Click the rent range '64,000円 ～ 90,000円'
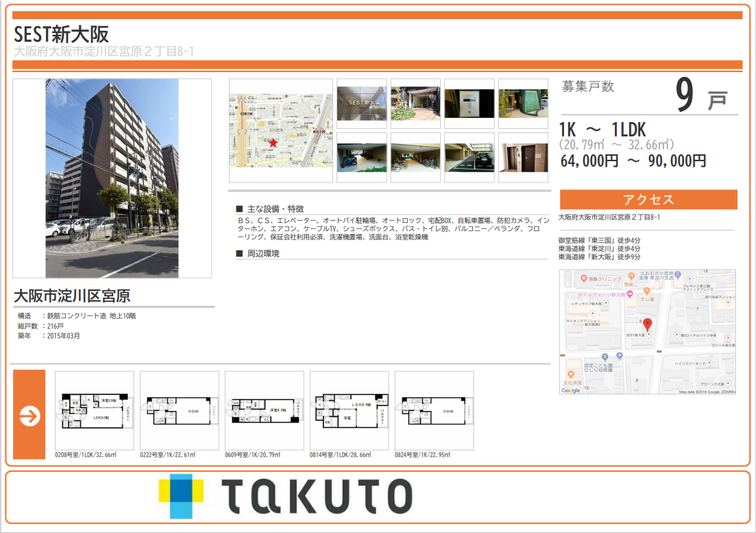Viewport: 756px width, 533px height. click(x=633, y=161)
